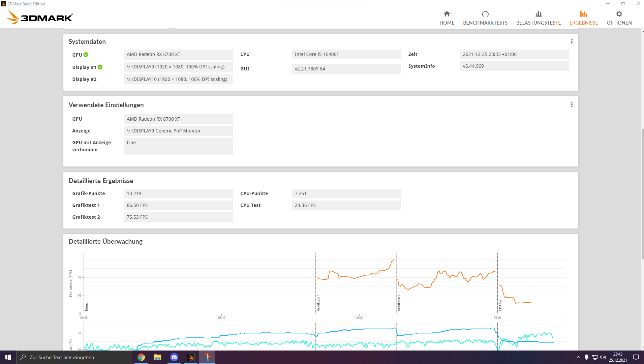Open the Windows Start menu
Screen dimensions: 644x364
pos(8,357)
